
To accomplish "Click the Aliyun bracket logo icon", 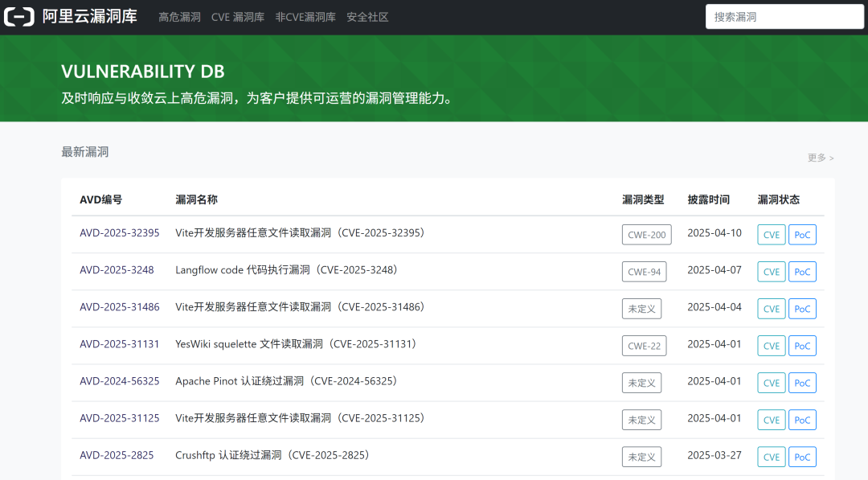I will 19,17.
